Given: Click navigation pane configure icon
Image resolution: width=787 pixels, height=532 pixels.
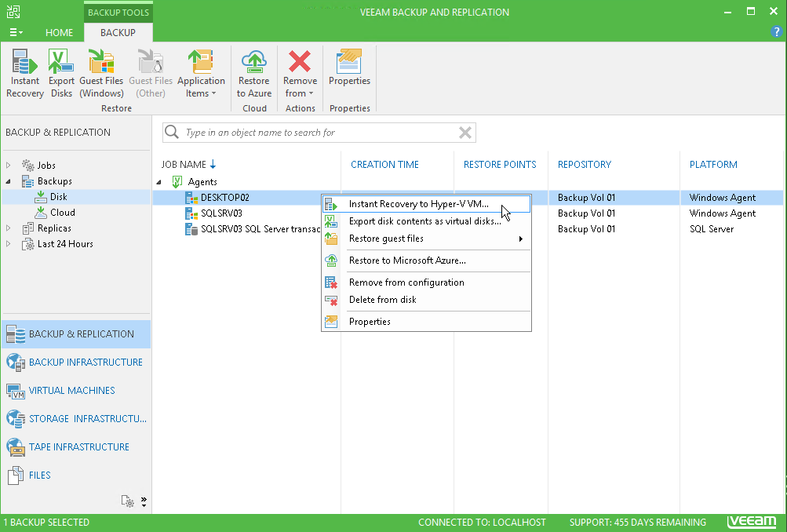Looking at the screenshot, I should tap(127, 501).
